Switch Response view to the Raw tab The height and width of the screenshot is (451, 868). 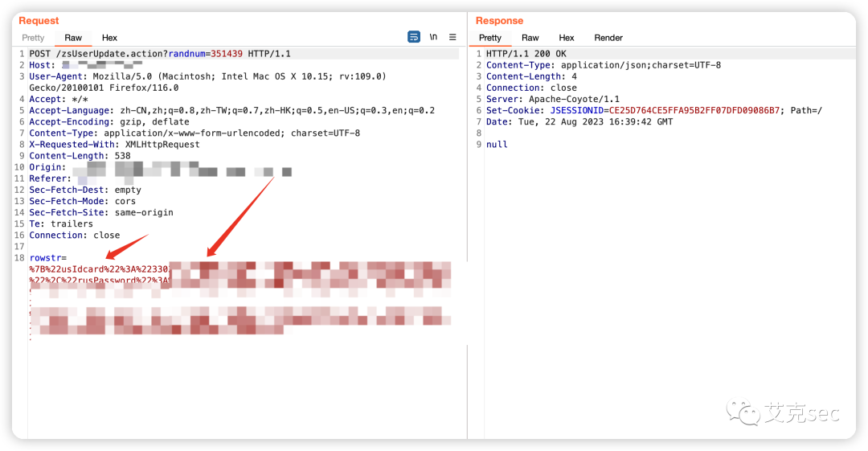coord(530,38)
